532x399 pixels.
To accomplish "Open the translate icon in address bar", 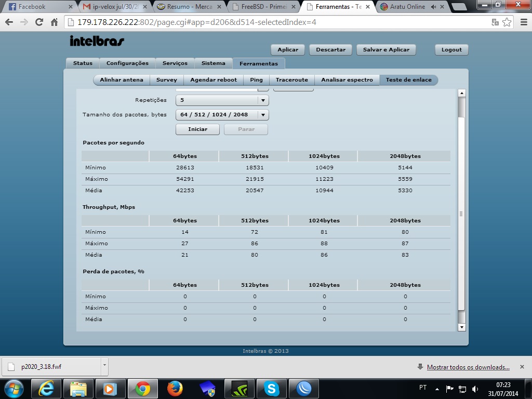I will coord(495,22).
